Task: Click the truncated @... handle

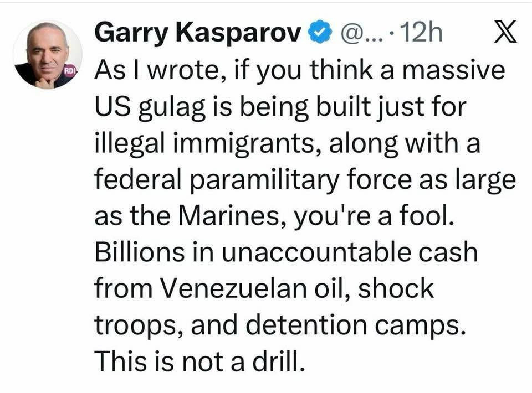Action: (360, 33)
